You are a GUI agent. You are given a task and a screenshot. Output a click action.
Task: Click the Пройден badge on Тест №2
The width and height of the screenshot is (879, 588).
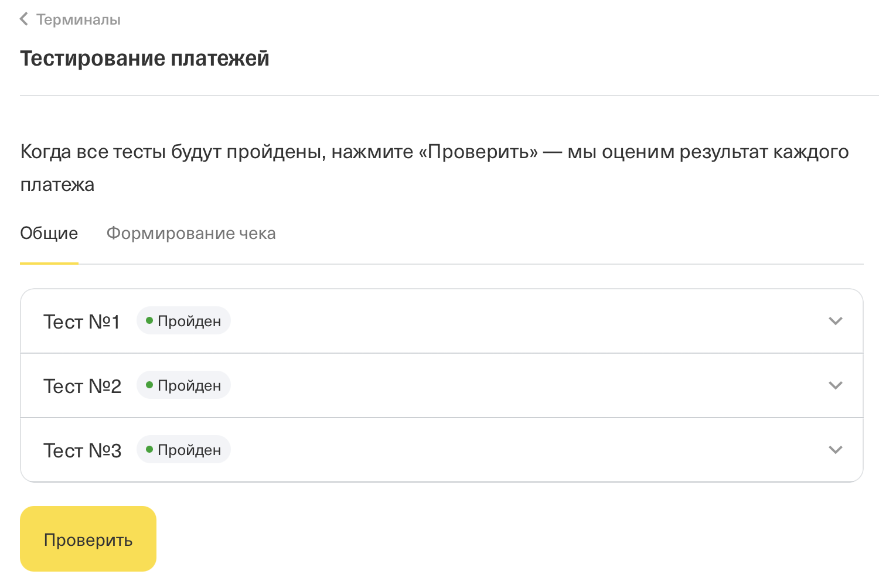tap(183, 385)
